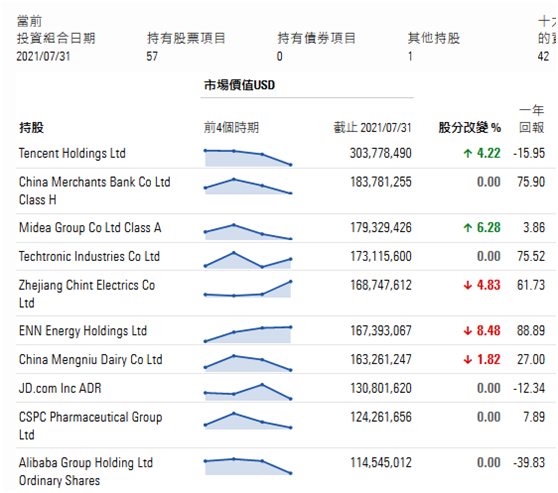Open China Merchants Bank Co Ltd Class H
Image resolution: width=558 pixels, height=493 pixels.
coord(94,191)
